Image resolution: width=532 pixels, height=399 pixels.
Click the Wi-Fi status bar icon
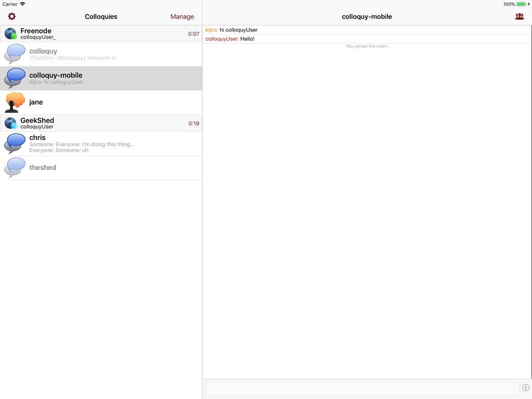[x=22, y=4]
